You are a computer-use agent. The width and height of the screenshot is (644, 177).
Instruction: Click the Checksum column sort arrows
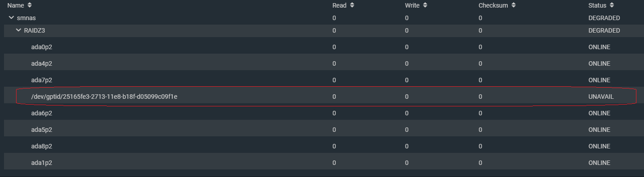tap(514, 5)
